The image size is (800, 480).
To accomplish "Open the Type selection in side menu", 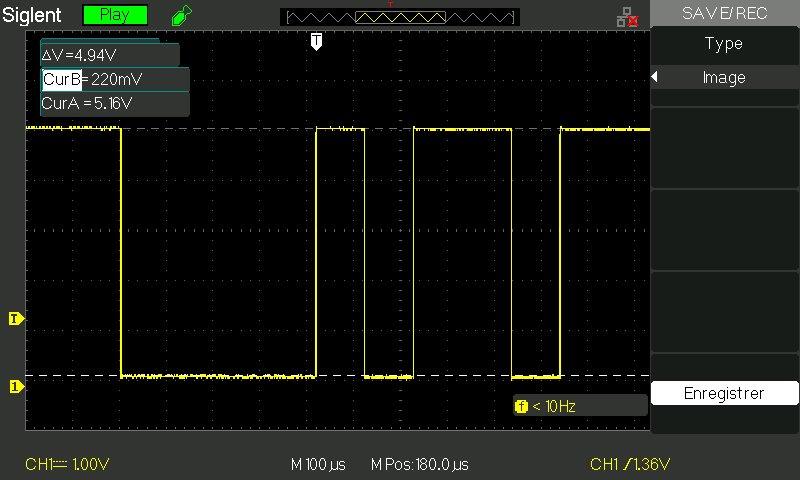I will coord(724,44).
